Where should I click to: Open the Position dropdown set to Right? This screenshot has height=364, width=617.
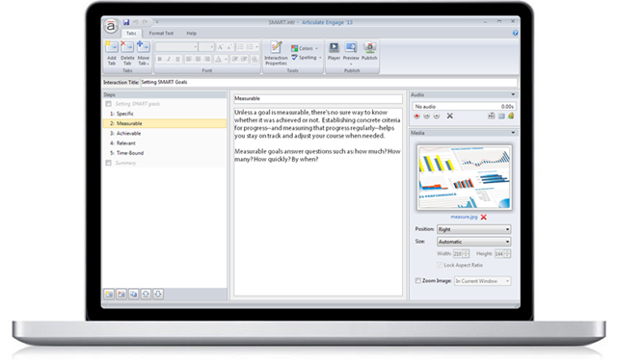[473, 229]
